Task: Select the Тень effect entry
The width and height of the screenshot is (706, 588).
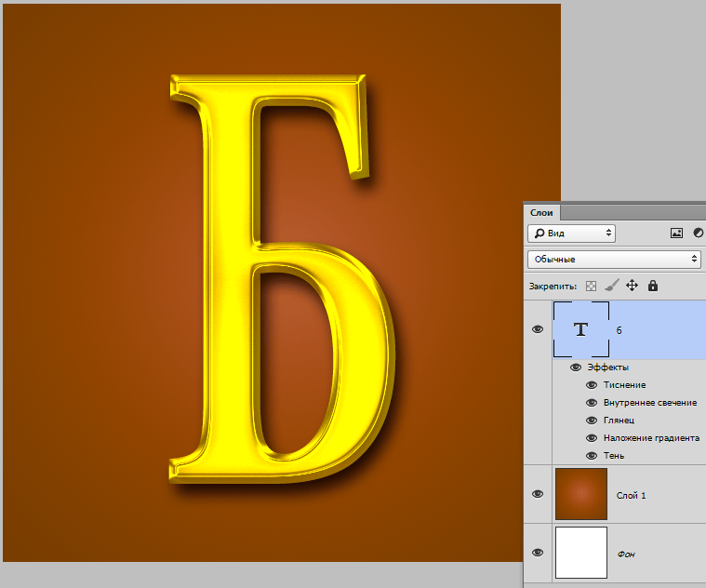Action: [x=614, y=456]
